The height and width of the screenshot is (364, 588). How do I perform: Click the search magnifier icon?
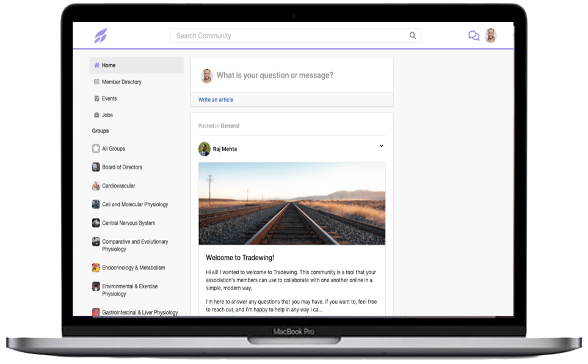(413, 35)
